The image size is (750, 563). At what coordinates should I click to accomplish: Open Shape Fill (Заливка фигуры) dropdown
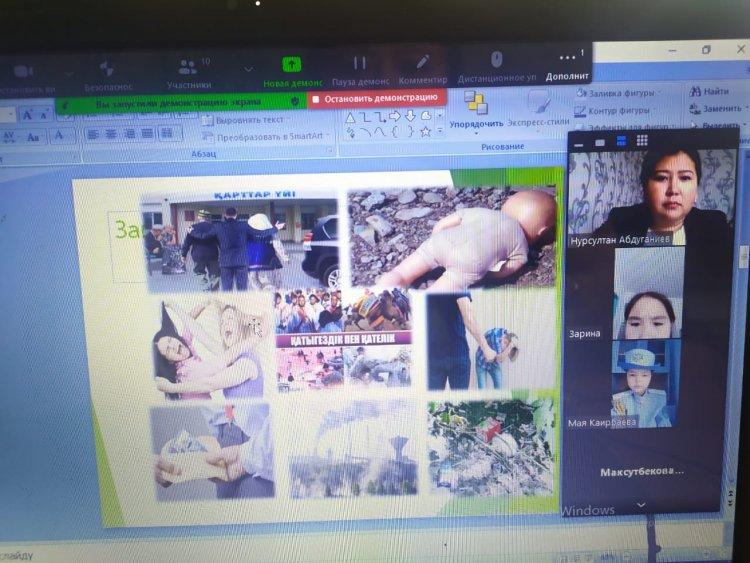616,93
